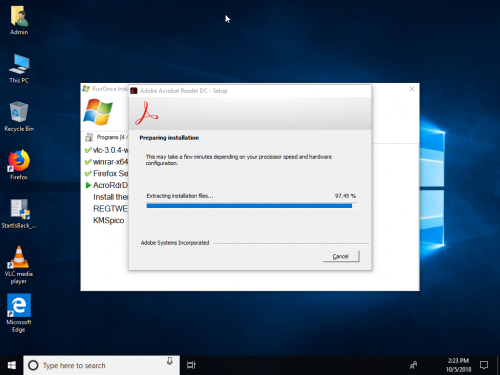Click the green checkmark next to vlc-3.0.4
500x375 pixels.
(88, 150)
